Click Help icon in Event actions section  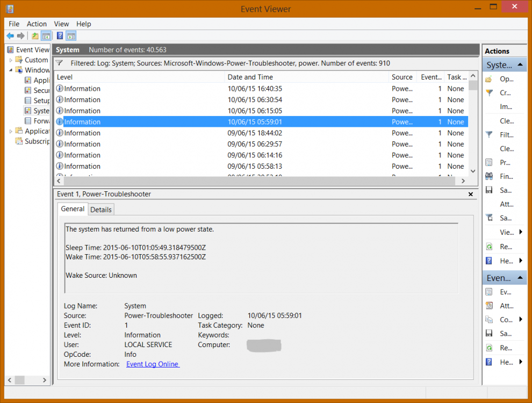(x=489, y=362)
